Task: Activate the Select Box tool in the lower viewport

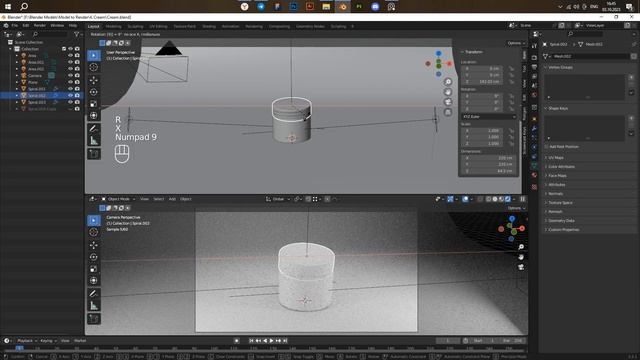Action: pyautogui.click(x=94, y=220)
